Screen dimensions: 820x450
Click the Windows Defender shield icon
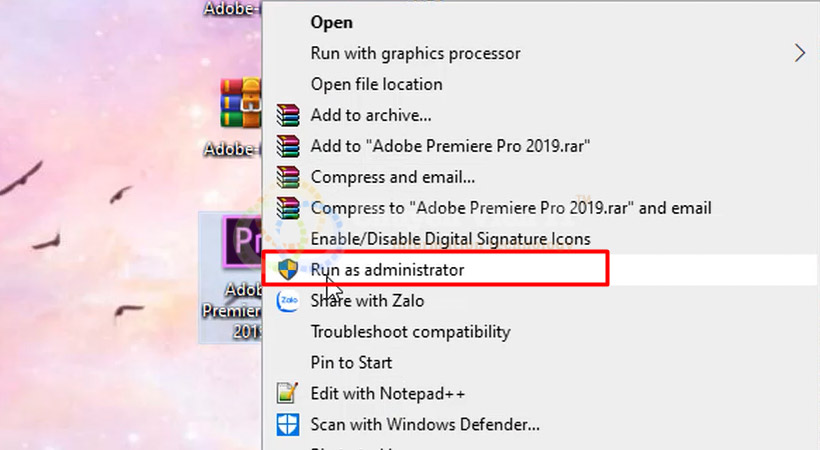tap(288, 424)
